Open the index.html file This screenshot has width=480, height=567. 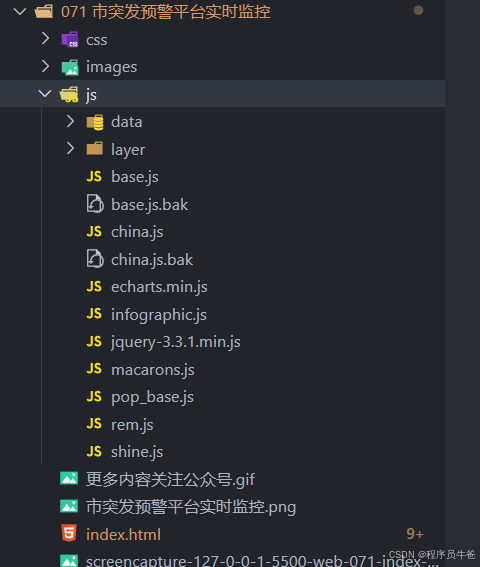(x=123, y=535)
